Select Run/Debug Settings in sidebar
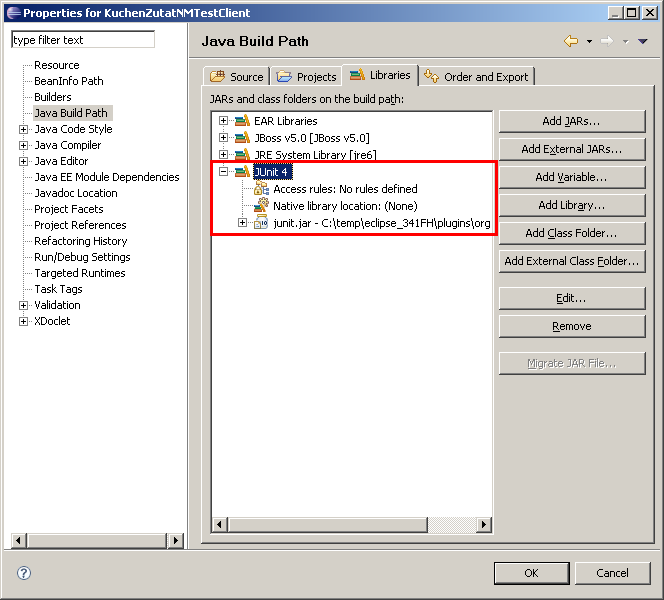The height and width of the screenshot is (600, 664). pos(82,257)
